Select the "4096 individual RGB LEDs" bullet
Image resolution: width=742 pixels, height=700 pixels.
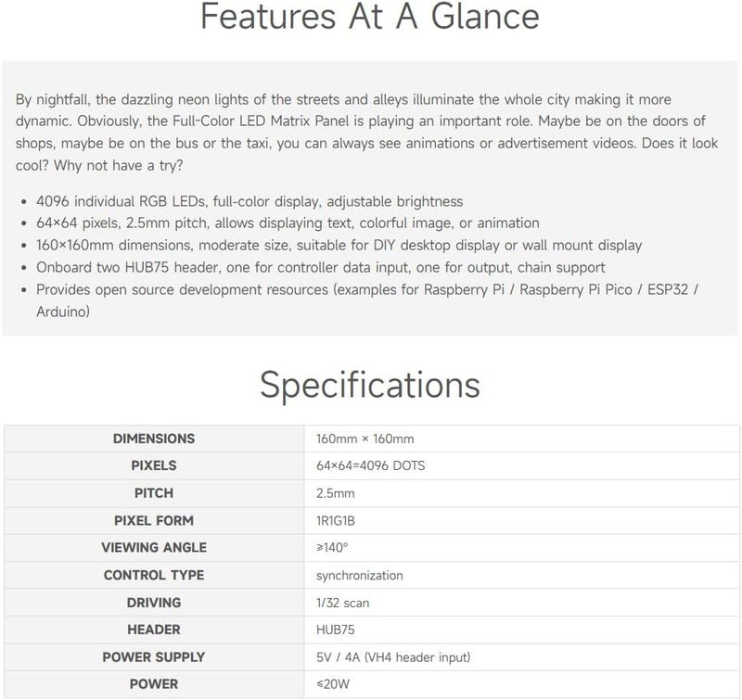pyautogui.click(x=249, y=201)
